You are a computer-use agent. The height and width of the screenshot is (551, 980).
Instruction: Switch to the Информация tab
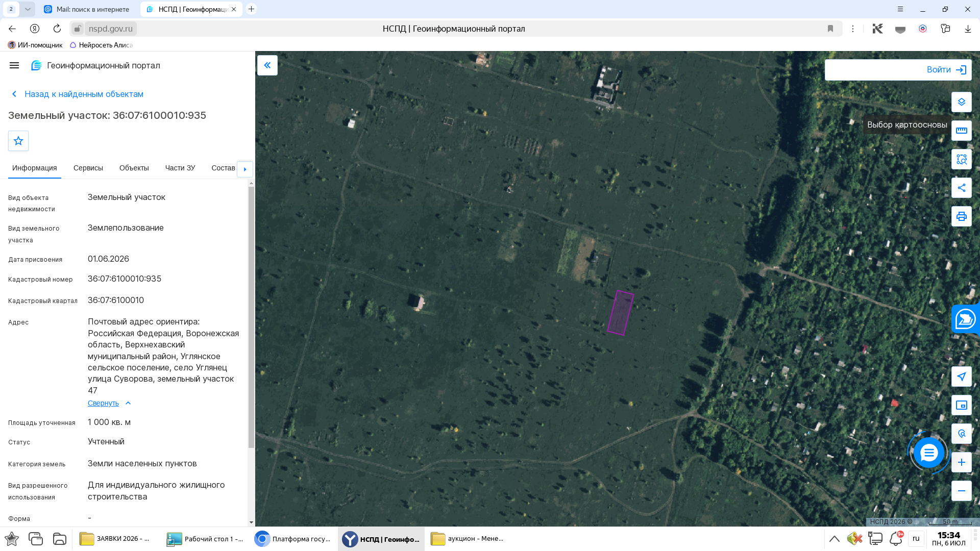pyautogui.click(x=35, y=168)
